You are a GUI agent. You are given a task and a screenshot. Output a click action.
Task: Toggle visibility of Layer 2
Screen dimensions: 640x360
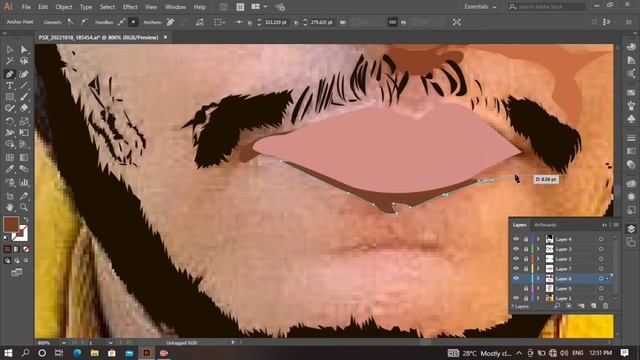pos(516,259)
